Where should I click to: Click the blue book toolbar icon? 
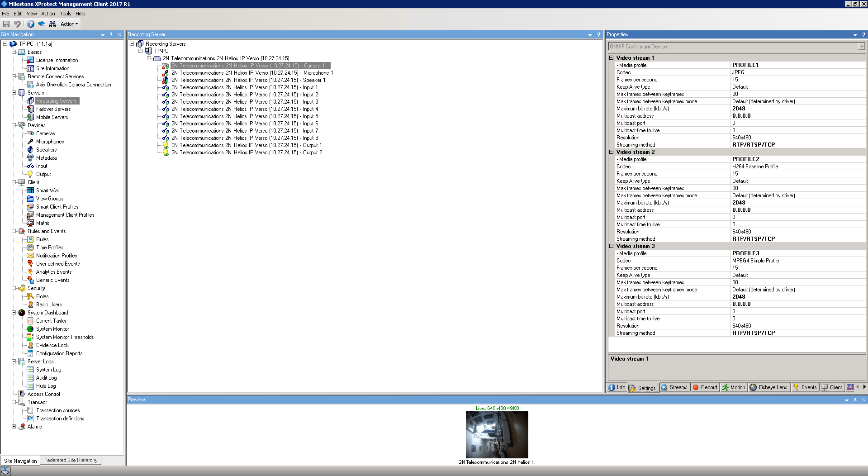coord(42,24)
